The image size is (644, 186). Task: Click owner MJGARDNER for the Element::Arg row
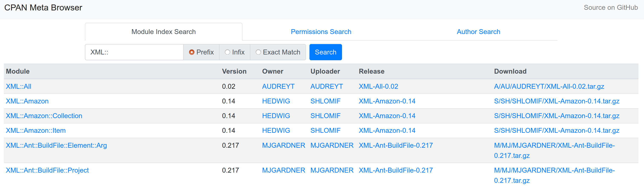283,145
